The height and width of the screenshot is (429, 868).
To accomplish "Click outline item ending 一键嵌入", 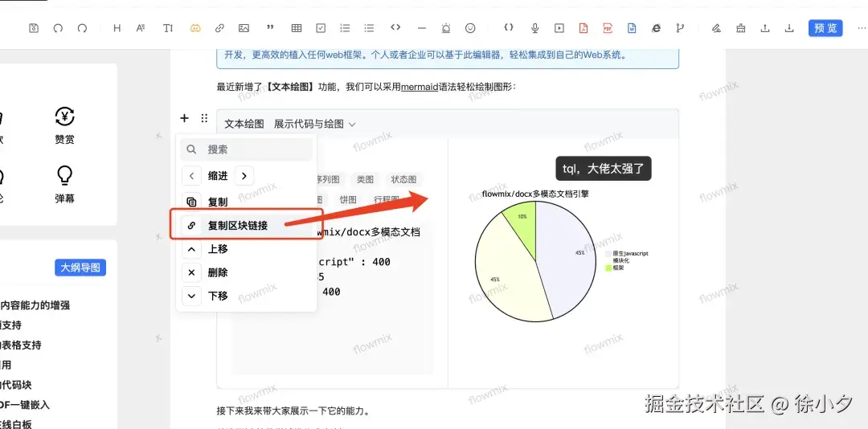I will click(x=24, y=405).
